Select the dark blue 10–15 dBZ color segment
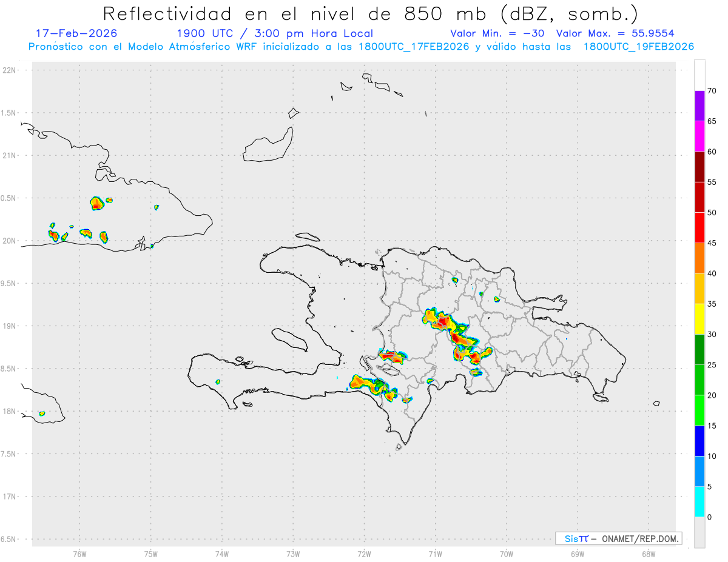Screen dimensions: 728x562 coord(699,441)
